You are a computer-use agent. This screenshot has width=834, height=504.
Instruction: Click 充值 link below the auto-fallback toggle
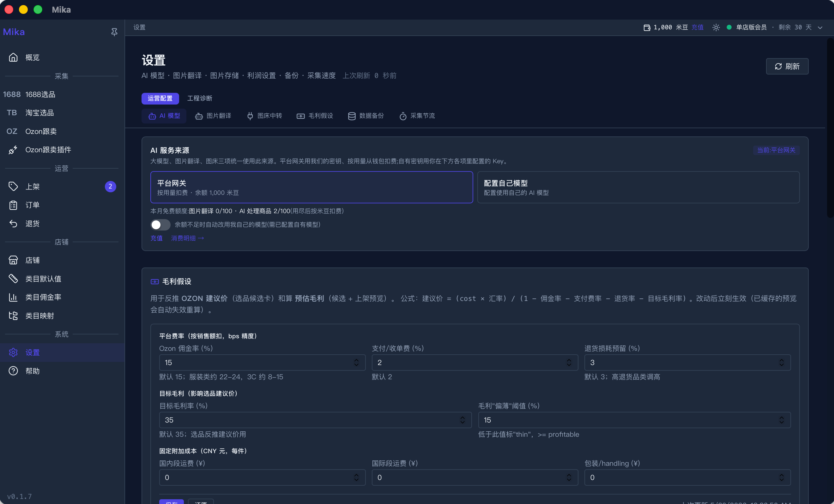[156, 238]
